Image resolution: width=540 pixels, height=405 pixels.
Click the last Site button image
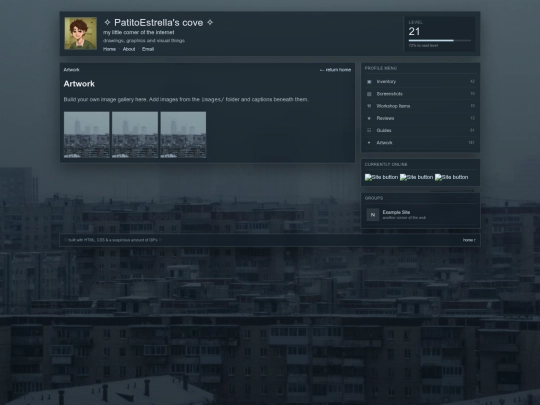(451, 177)
